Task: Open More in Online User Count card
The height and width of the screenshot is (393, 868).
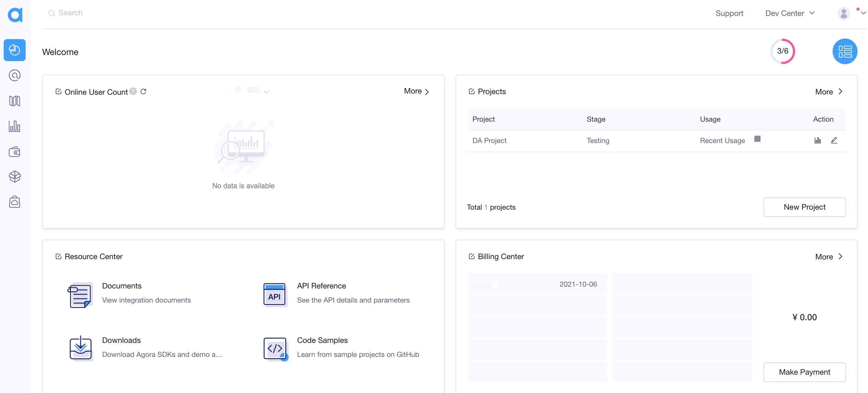Action: coord(417,91)
